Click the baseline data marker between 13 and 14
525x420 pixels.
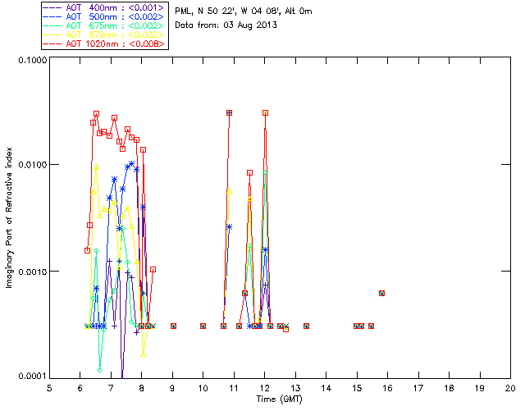(306, 326)
